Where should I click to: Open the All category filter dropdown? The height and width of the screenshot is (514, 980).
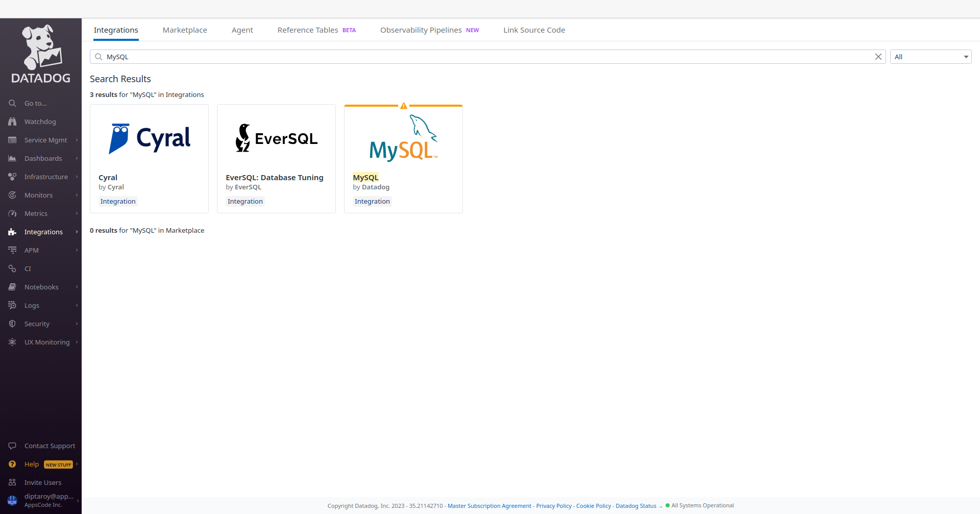(930, 57)
